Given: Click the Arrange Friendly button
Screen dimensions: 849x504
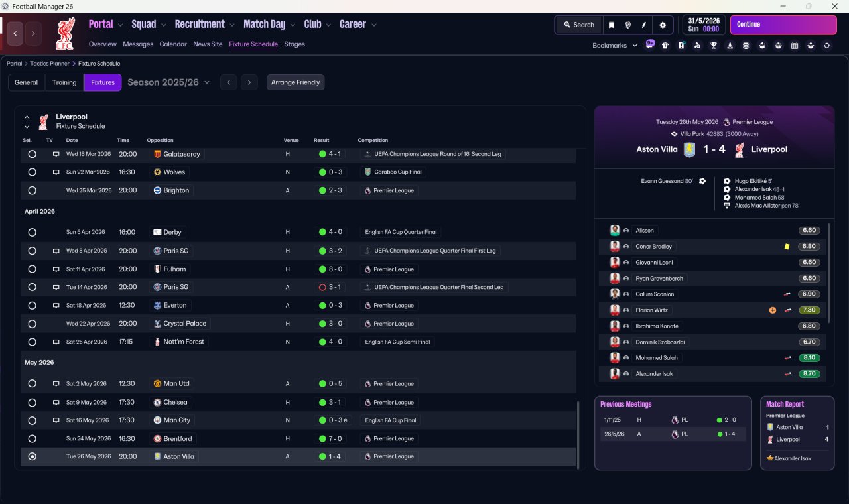Looking at the screenshot, I should (x=296, y=82).
